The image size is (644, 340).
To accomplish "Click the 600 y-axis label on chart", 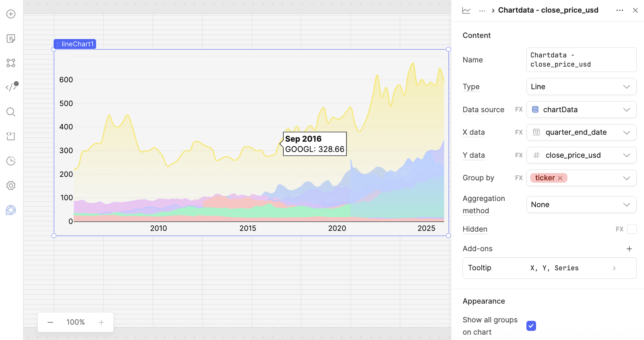I will pyautogui.click(x=66, y=80).
